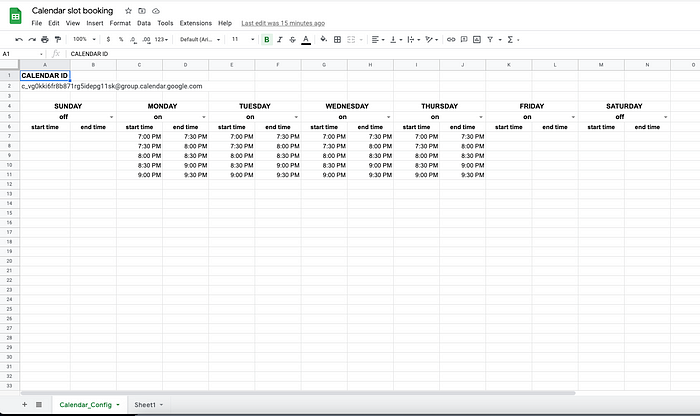Image resolution: width=700 pixels, height=416 pixels.
Task: Insert a link with link icon
Action: [x=451, y=40]
